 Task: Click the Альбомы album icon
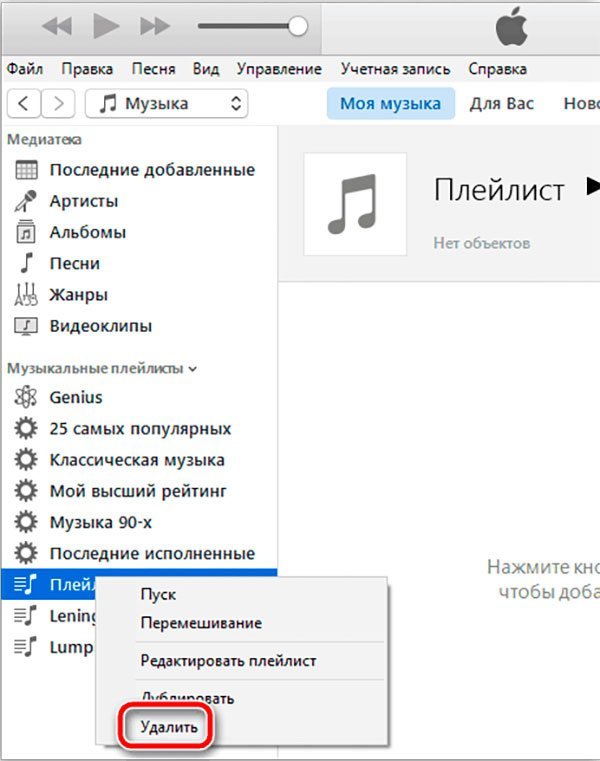click(26, 232)
